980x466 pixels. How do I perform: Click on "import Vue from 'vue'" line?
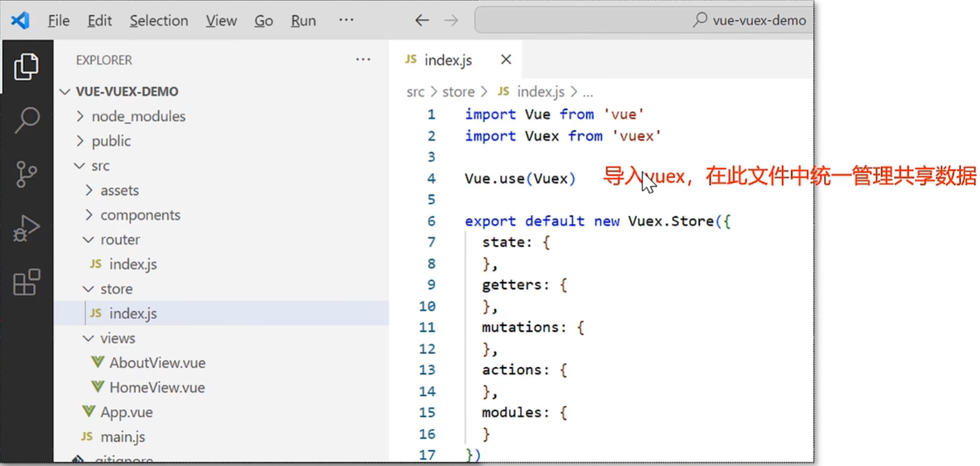[554, 114]
